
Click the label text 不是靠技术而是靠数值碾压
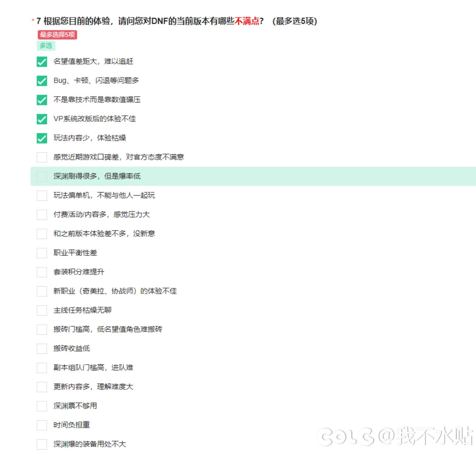97,100
